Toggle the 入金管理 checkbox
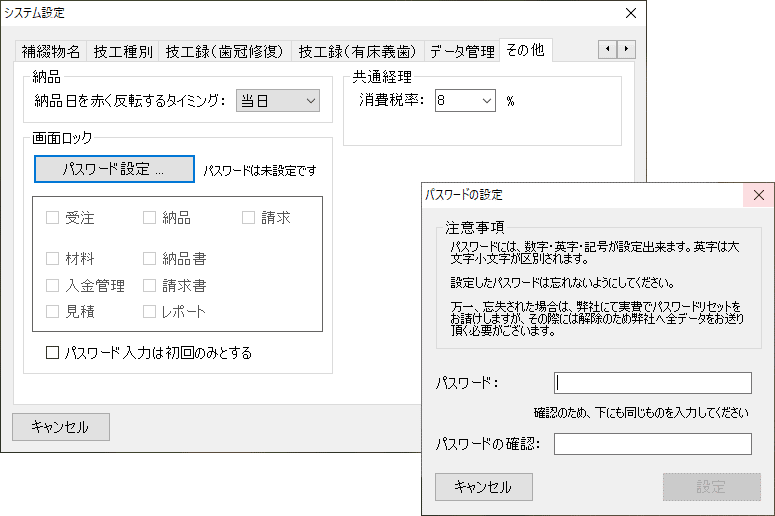 tap(53, 285)
